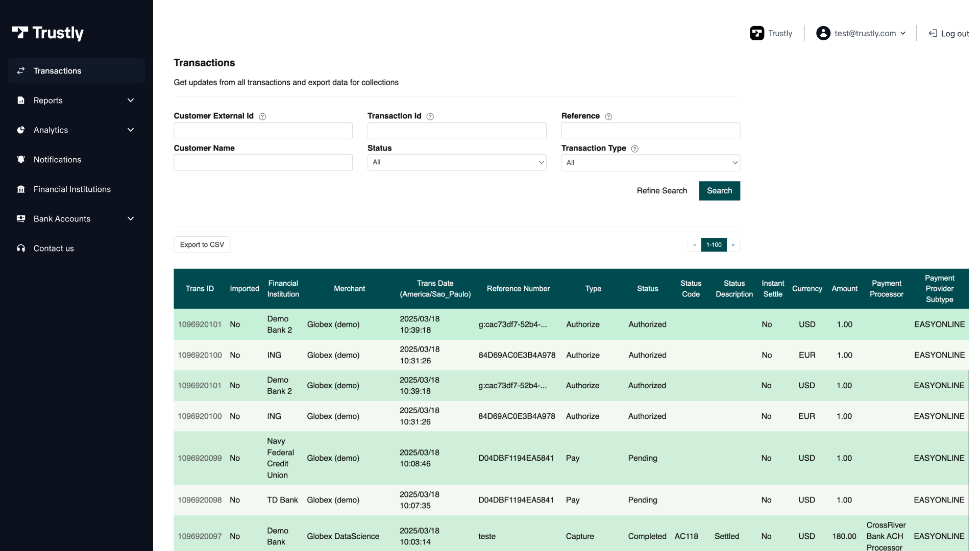This screenshot has width=980, height=551.
Task: Click Refine Search
Action: coord(662,191)
